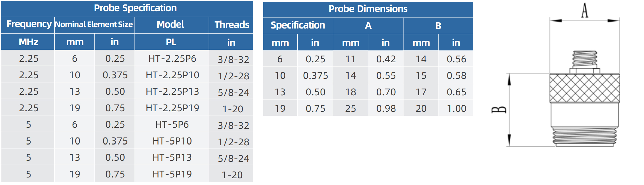The height and width of the screenshot is (185, 644).
Task: Click the Specification header in Probe Dimensions
Action: click(x=298, y=25)
